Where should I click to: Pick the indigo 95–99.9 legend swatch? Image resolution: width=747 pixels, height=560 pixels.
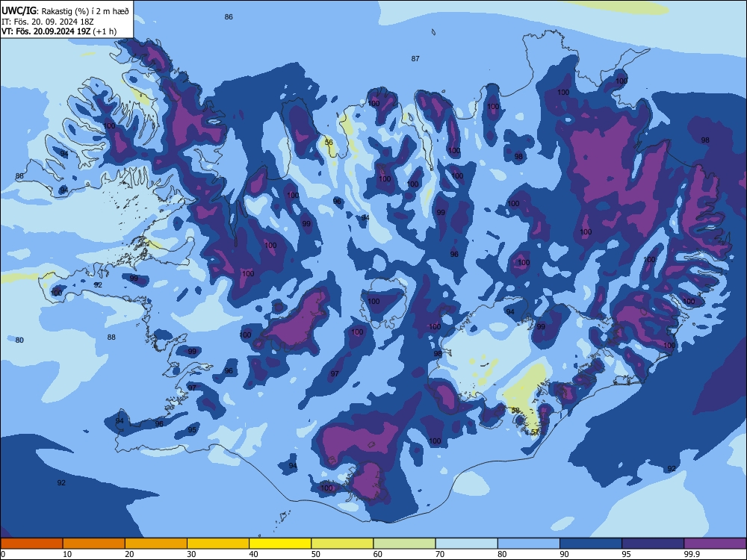click(x=653, y=544)
